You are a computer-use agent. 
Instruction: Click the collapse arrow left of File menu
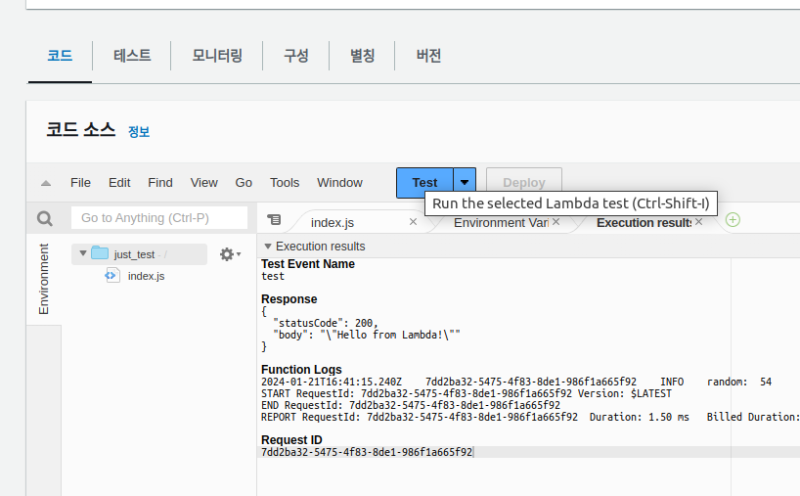(46, 183)
